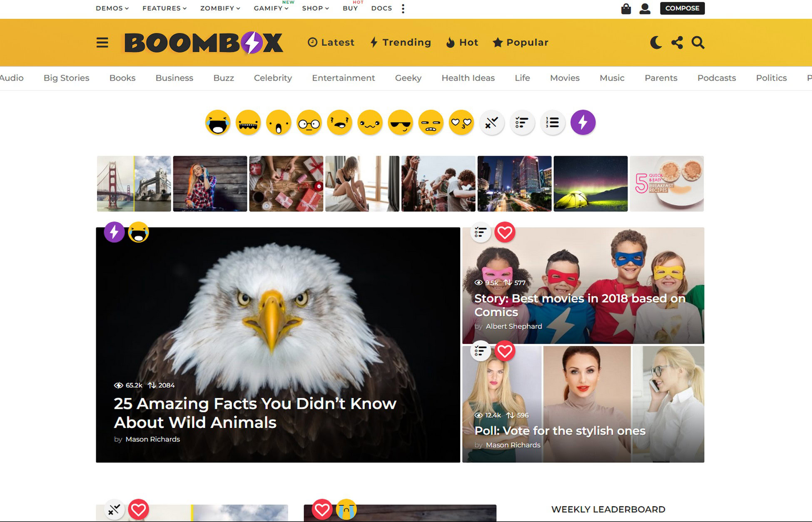Viewport: 812px width, 522px height.
Task: Click the laughing emoji reaction icon
Action: coord(217,122)
